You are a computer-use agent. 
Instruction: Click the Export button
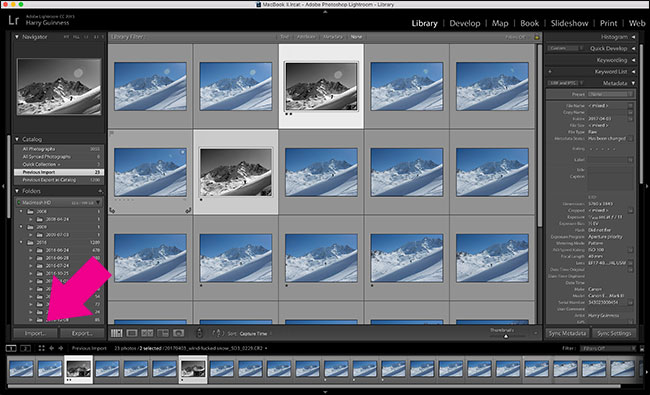(82, 333)
